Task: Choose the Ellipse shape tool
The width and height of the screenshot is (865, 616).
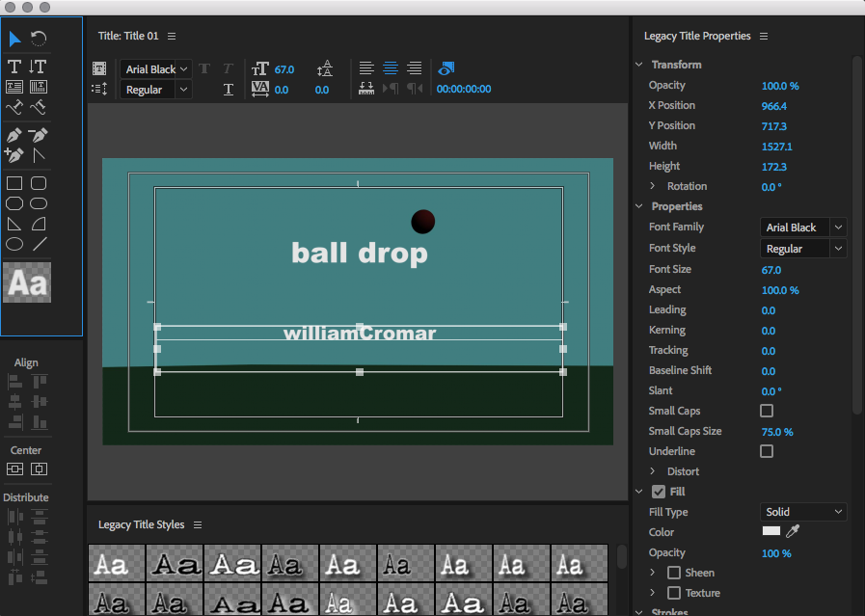Action: coord(15,244)
